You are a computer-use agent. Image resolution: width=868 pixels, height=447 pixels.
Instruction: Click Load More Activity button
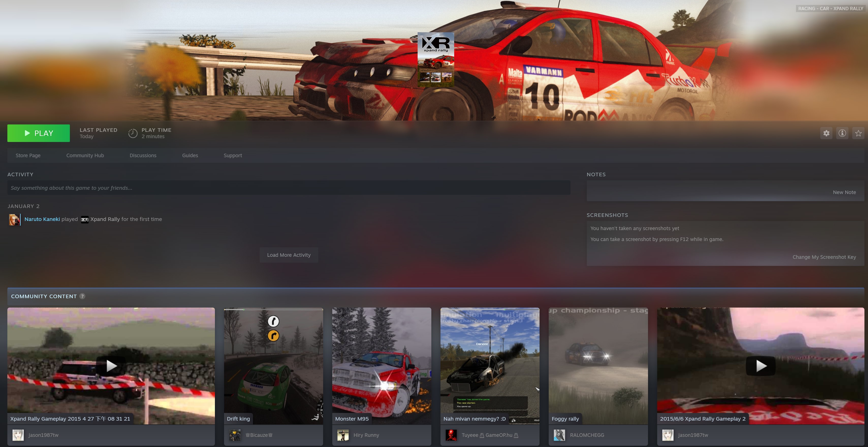[x=289, y=255]
